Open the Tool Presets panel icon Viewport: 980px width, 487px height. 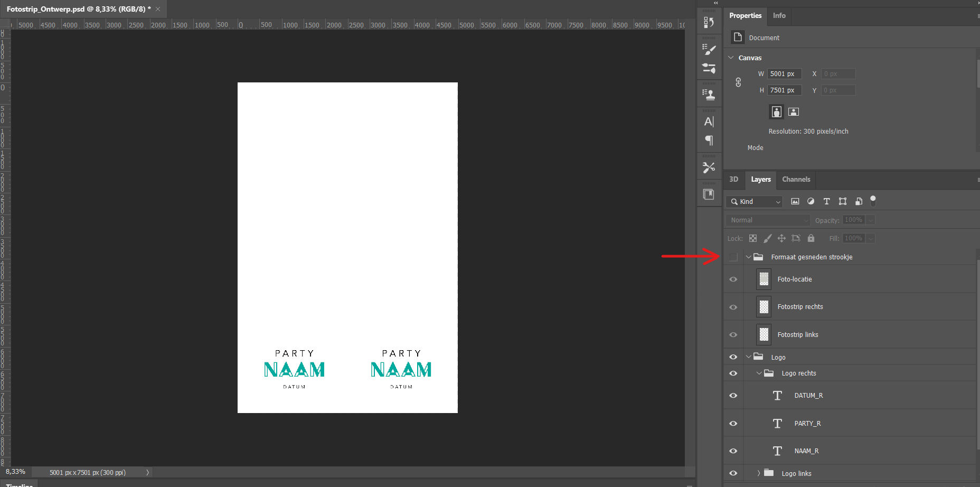tap(709, 167)
